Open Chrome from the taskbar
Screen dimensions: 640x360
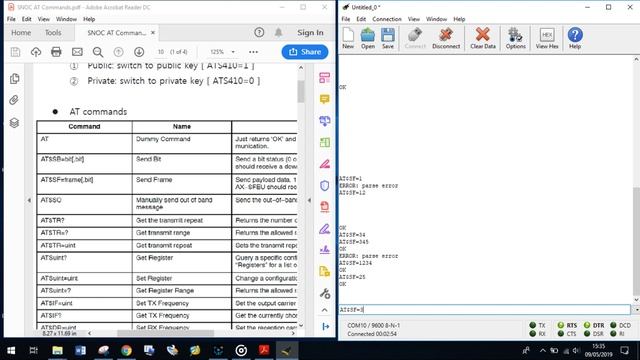[x=126, y=350]
